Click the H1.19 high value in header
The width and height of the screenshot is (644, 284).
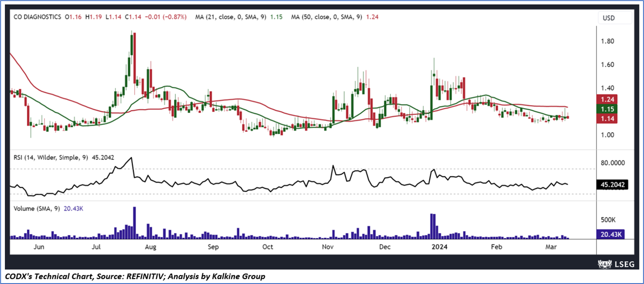click(93, 17)
